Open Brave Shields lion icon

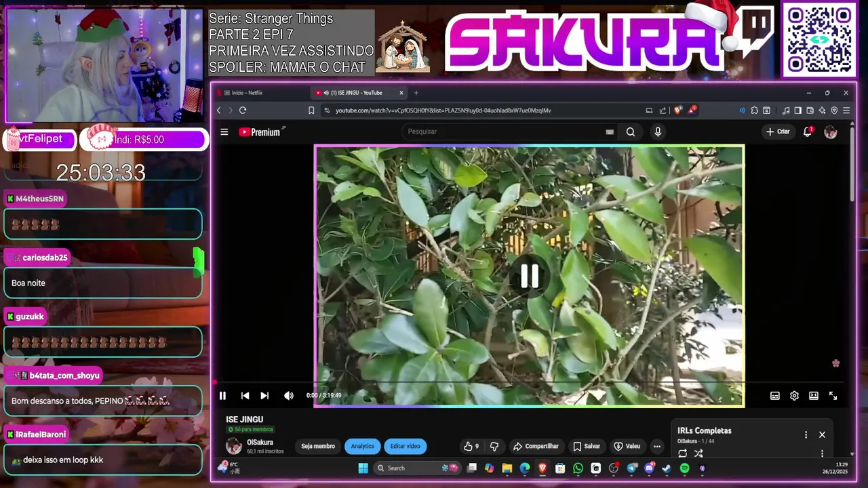679,110
